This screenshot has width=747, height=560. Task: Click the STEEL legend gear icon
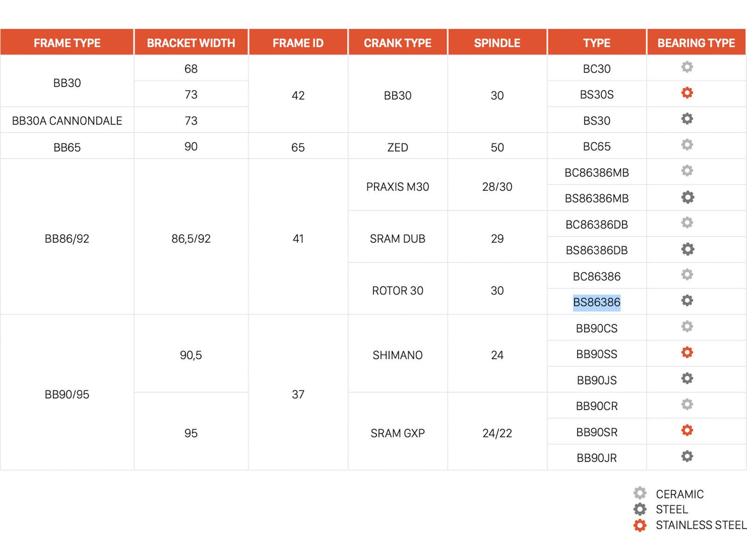click(640, 509)
